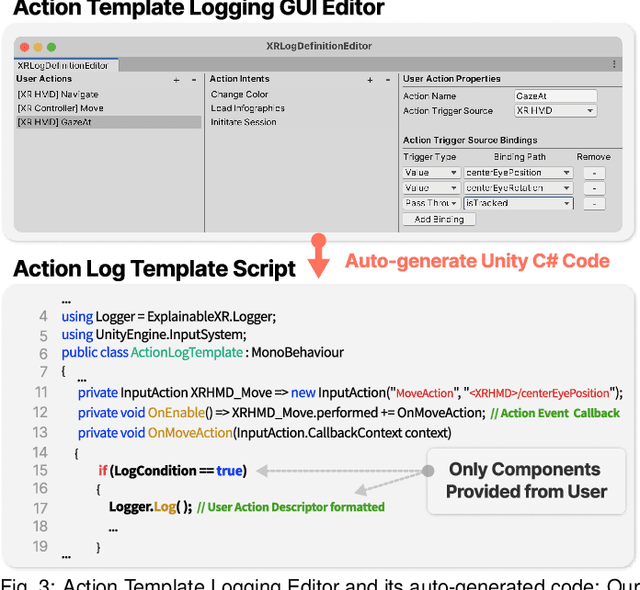Open the window's three-dot options menu
This screenshot has width=640, height=590.
click(x=614, y=64)
